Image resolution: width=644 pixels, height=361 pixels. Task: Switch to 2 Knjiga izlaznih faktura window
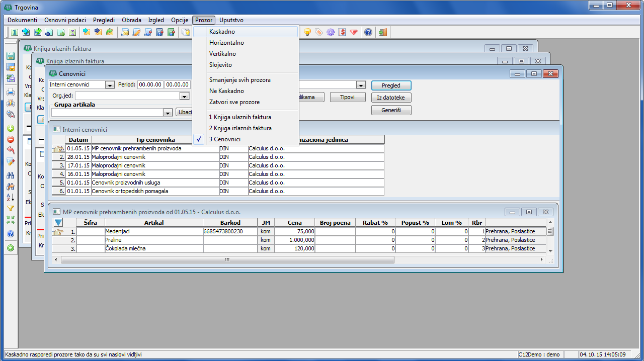(x=246, y=128)
